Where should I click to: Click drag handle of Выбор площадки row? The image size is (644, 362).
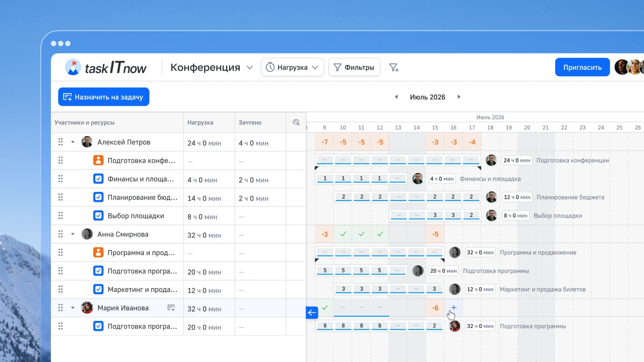pyautogui.click(x=60, y=216)
